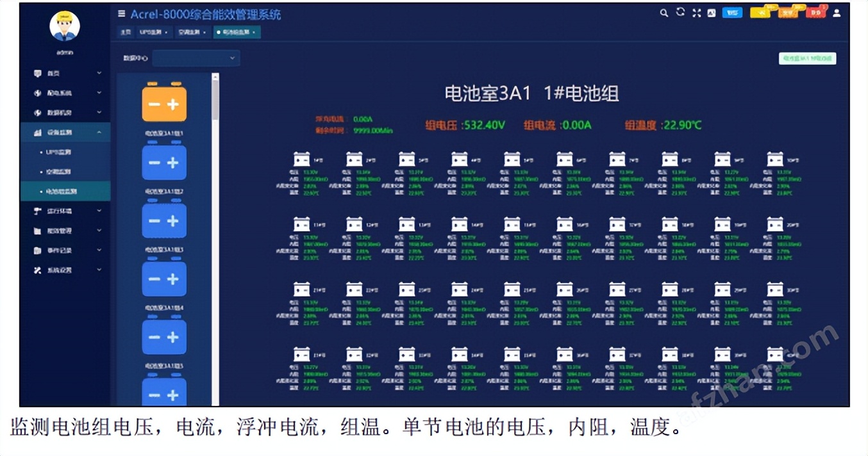Click the admin avatar picture in the sidebar
The width and height of the screenshot is (868, 456).
(x=65, y=26)
